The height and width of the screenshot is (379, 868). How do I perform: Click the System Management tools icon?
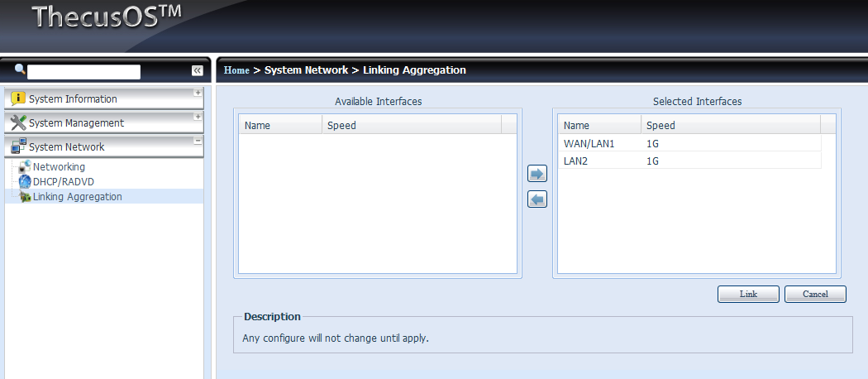(18, 123)
